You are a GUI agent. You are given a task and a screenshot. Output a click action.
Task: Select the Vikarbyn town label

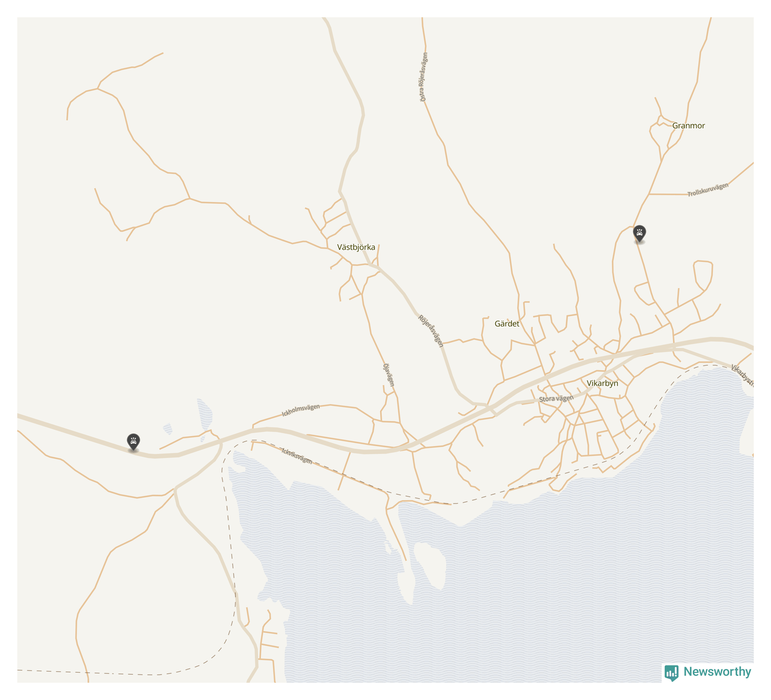coord(602,383)
